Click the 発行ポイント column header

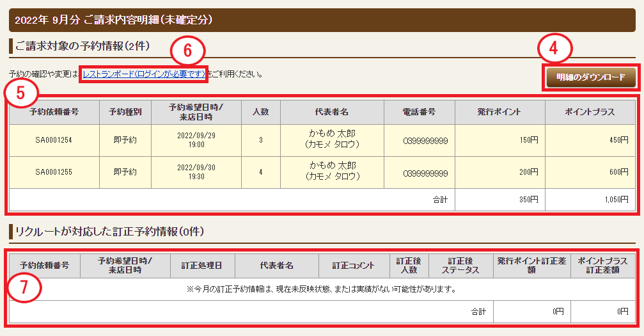click(500, 112)
